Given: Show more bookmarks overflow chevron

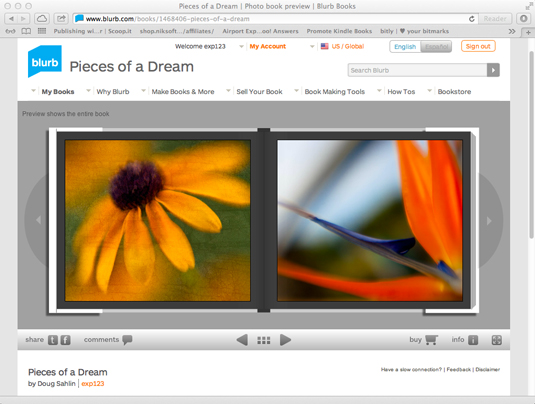Looking at the screenshot, I should click(512, 31).
